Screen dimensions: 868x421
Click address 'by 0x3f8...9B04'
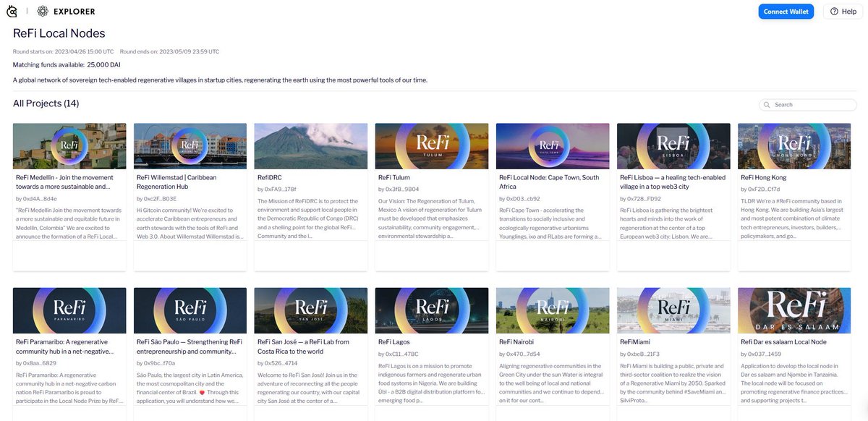399,189
